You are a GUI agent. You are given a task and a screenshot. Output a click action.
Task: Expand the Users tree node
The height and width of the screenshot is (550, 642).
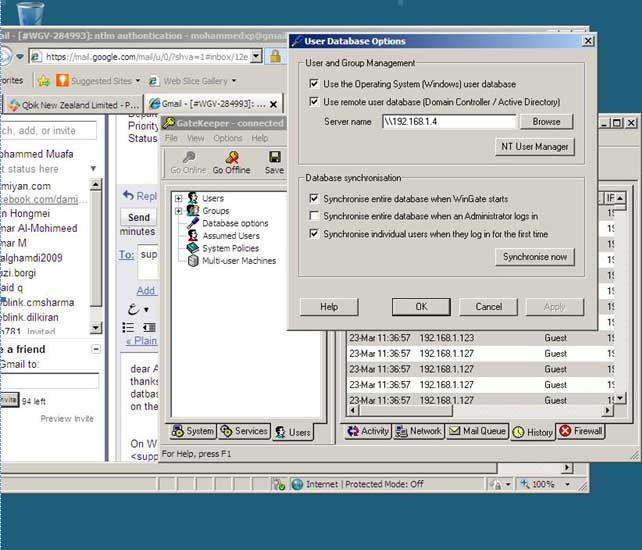coord(179,199)
